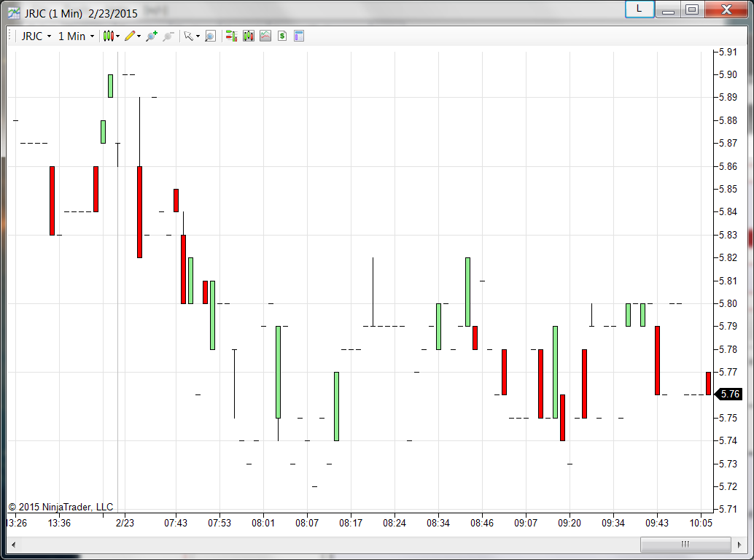Expand the chart style dropdown arrow
This screenshot has width=754, height=560.
(x=118, y=36)
